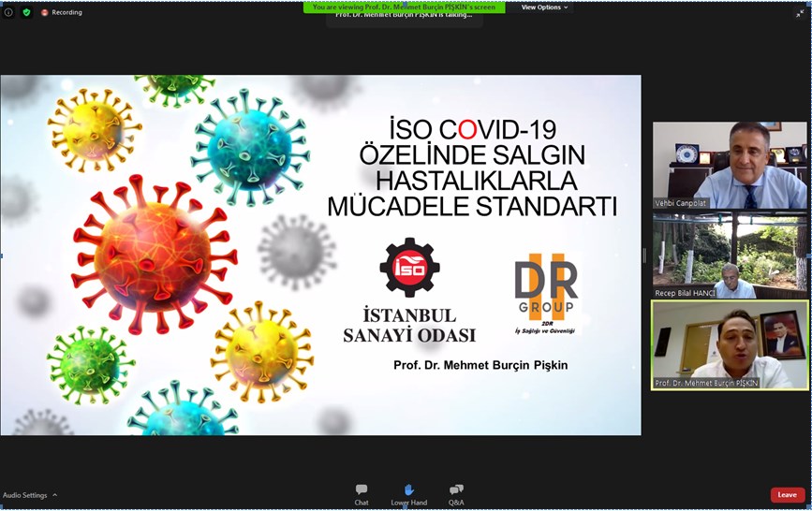Click the 'MÜCADELE STANDARTI' title line
This screenshot has height=511, width=812.
click(x=472, y=206)
